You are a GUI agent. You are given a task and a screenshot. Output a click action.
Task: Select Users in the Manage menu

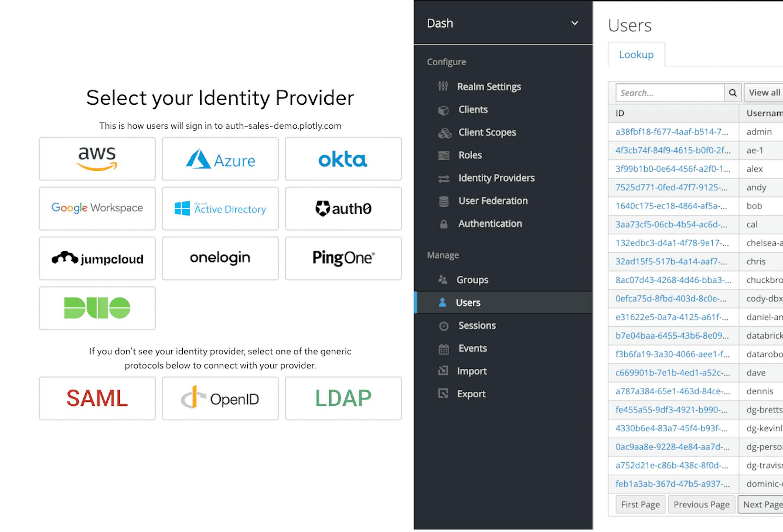(x=468, y=302)
